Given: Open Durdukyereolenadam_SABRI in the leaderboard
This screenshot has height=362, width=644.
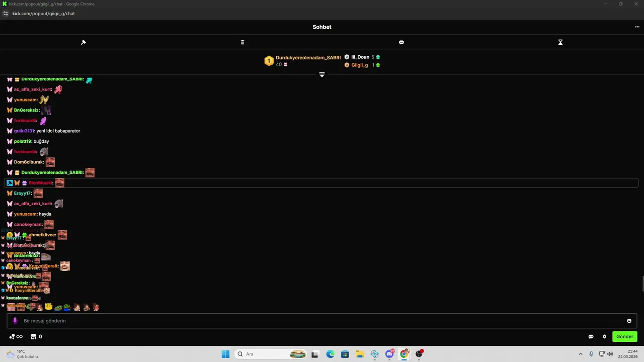Looking at the screenshot, I should [308, 58].
